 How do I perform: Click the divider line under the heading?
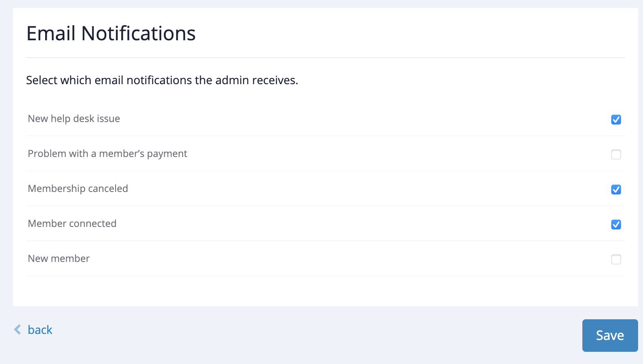326,58
